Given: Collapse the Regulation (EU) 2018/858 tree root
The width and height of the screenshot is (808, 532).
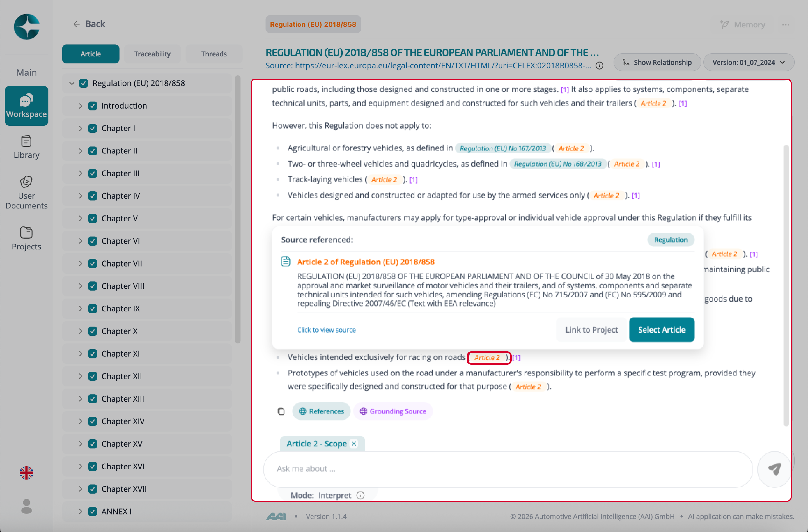Looking at the screenshot, I should pyautogui.click(x=72, y=83).
